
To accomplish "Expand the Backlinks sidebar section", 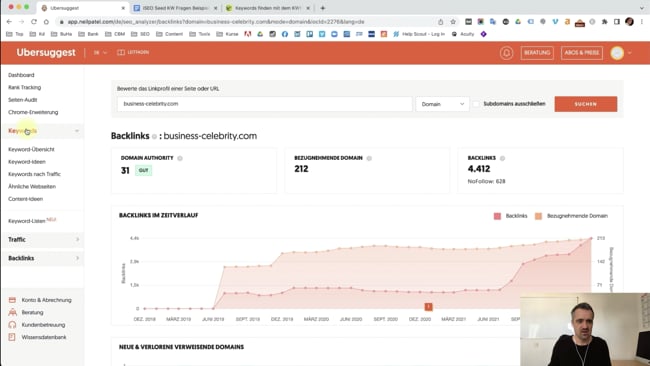I will point(43,258).
